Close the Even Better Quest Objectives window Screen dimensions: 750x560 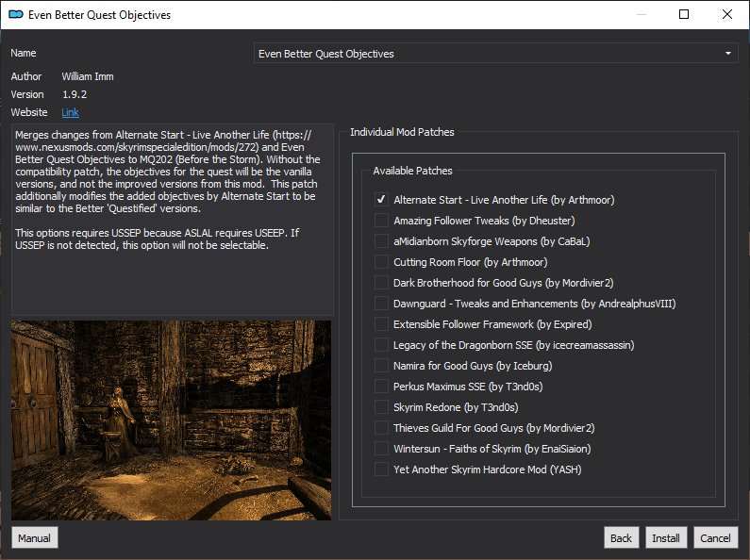[x=727, y=14]
